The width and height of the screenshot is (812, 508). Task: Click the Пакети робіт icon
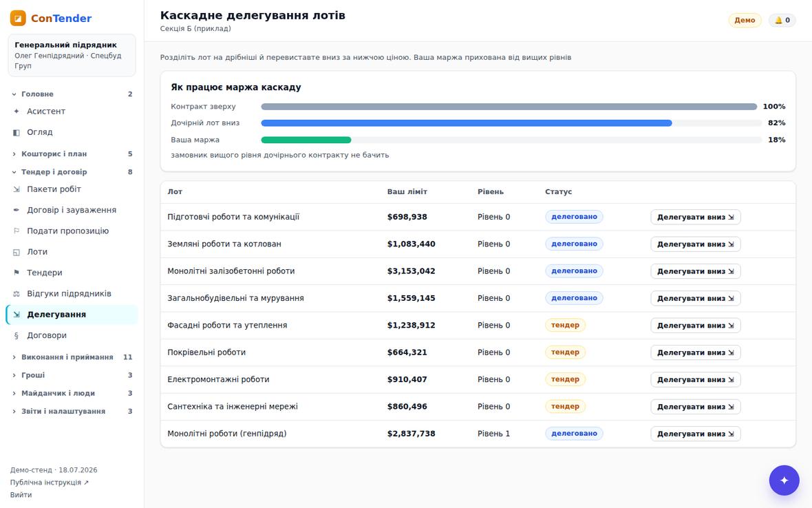pyautogui.click(x=16, y=189)
